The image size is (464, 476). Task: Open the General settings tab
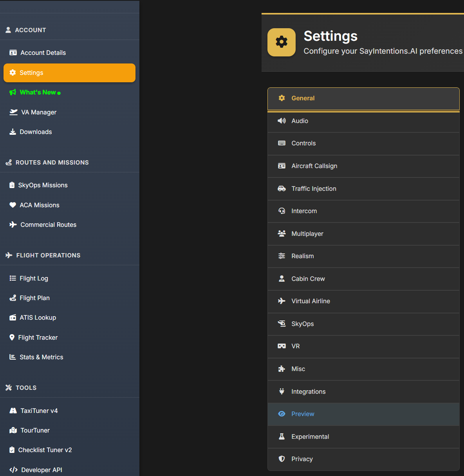point(363,99)
